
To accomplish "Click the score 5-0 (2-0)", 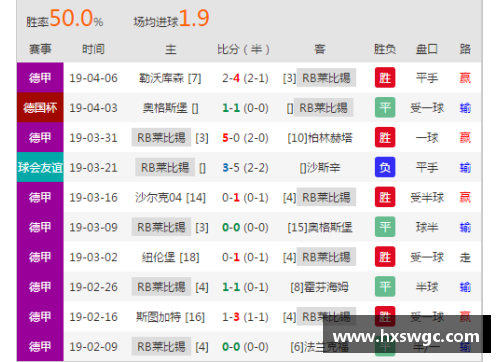I will pos(245,138).
